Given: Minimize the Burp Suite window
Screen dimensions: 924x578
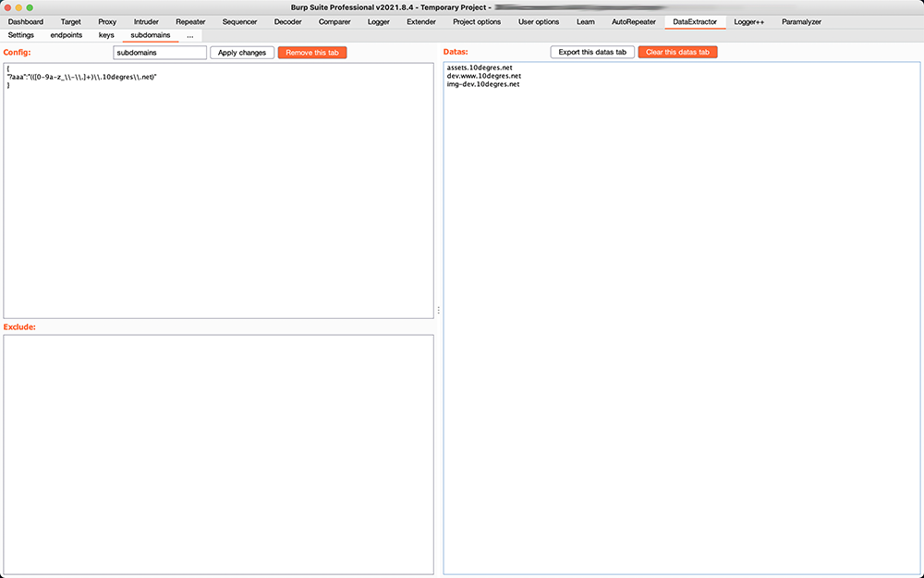Looking at the screenshot, I should click(x=18, y=7).
